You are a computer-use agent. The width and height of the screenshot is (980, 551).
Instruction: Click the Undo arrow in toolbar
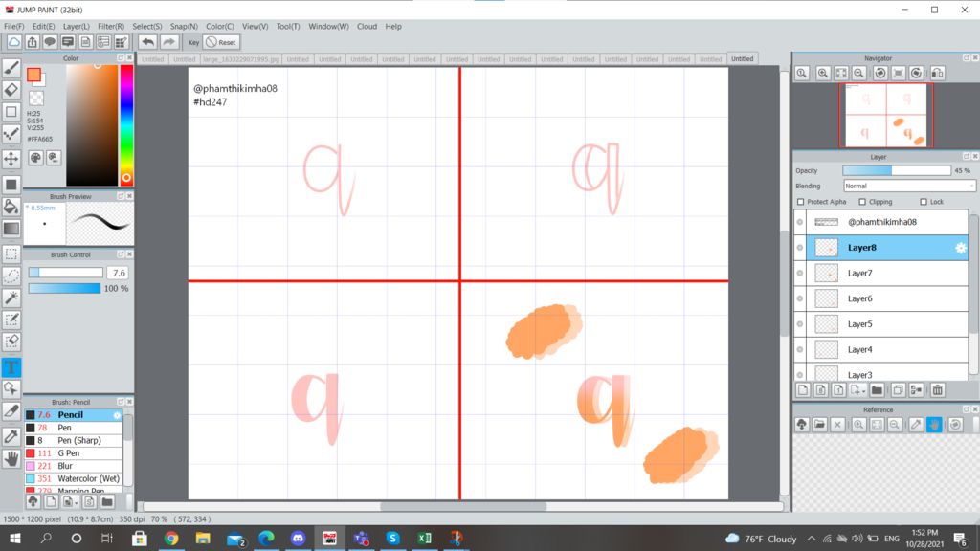(x=147, y=42)
